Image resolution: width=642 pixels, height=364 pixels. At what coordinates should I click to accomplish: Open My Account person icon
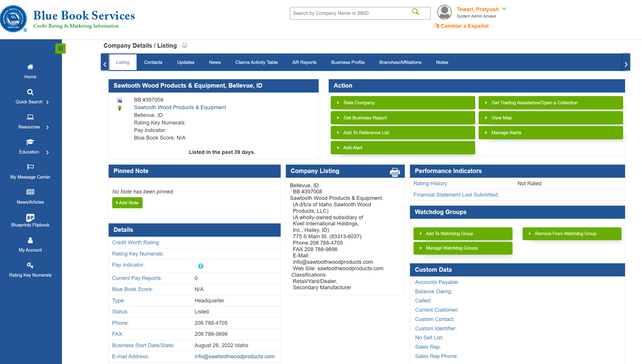coord(30,240)
